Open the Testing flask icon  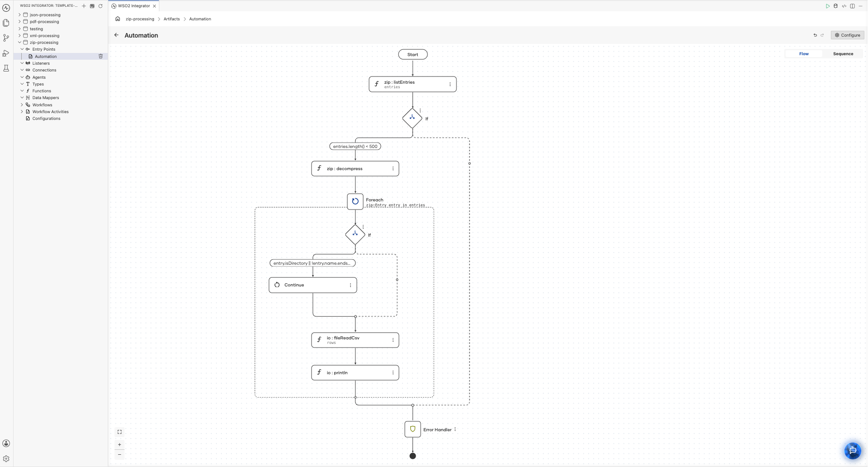(6, 68)
